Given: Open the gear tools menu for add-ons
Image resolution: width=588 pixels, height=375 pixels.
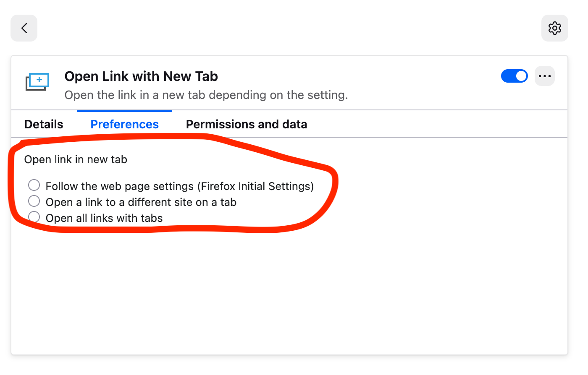Looking at the screenshot, I should point(554,28).
